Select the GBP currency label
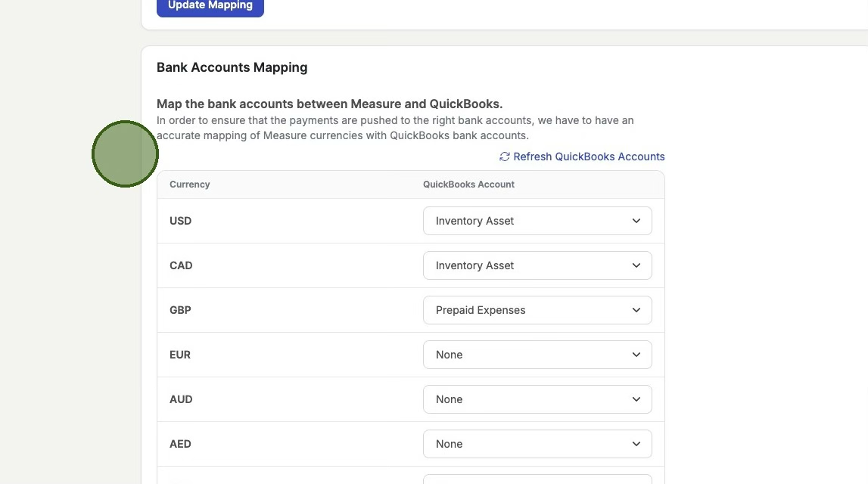 [180, 310]
